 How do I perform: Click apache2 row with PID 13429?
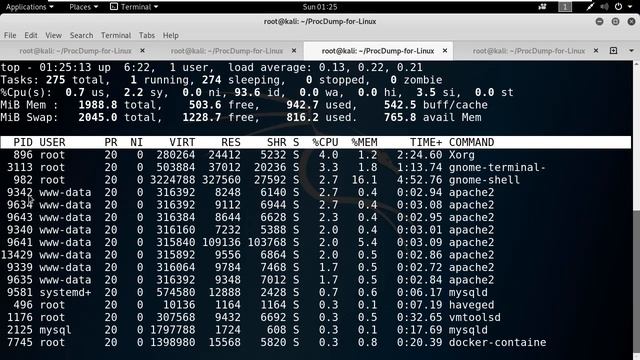[x=316, y=255]
